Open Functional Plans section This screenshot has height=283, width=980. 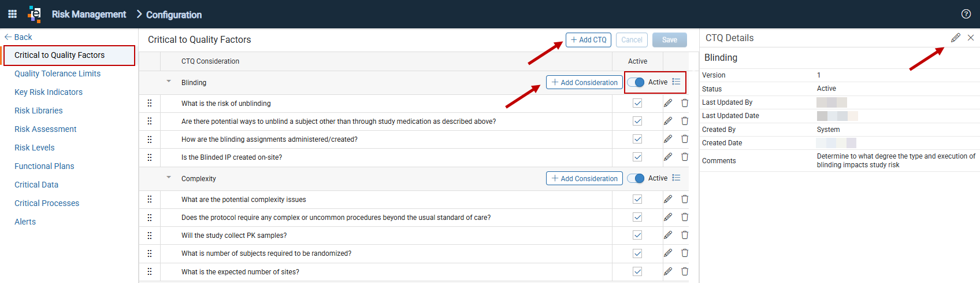pyautogui.click(x=44, y=166)
